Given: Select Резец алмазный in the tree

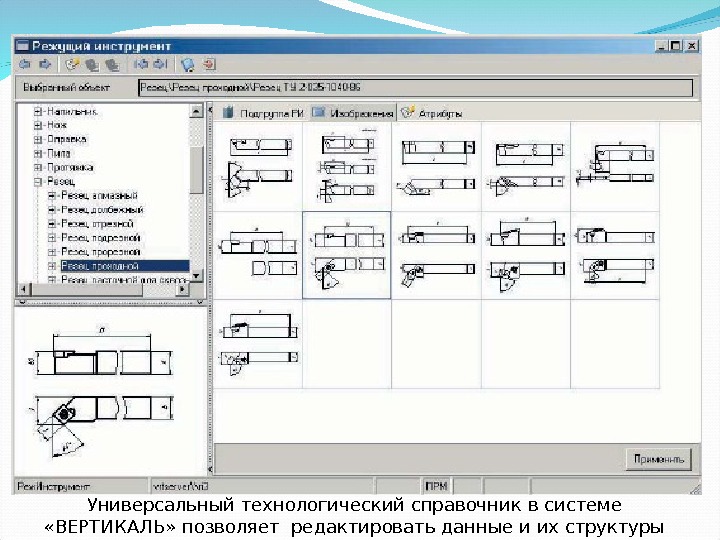Looking at the screenshot, I should point(99,196).
